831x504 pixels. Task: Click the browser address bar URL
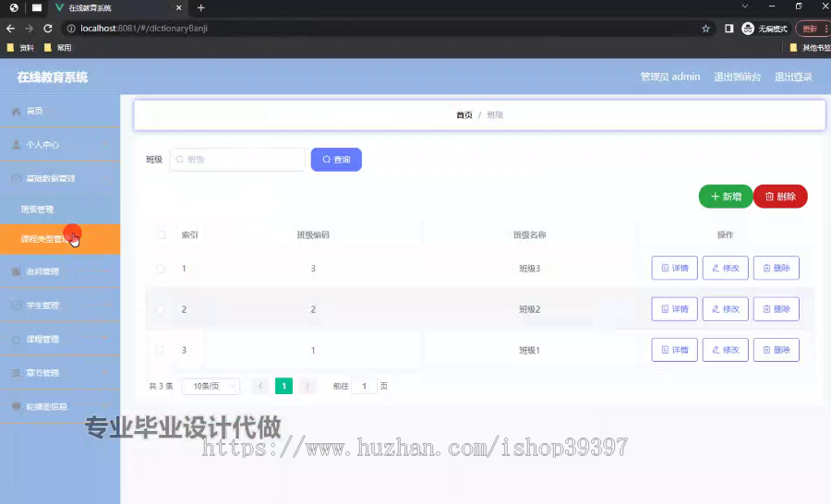pyautogui.click(x=144, y=29)
